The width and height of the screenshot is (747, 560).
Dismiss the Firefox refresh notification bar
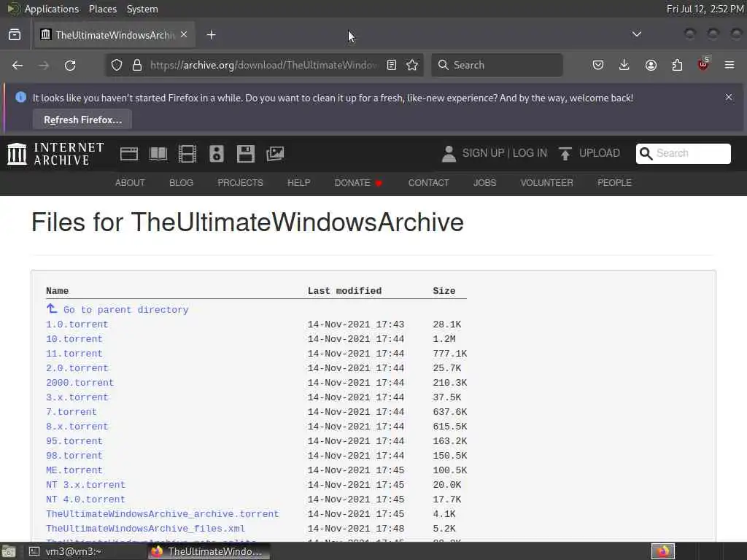[x=729, y=97]
